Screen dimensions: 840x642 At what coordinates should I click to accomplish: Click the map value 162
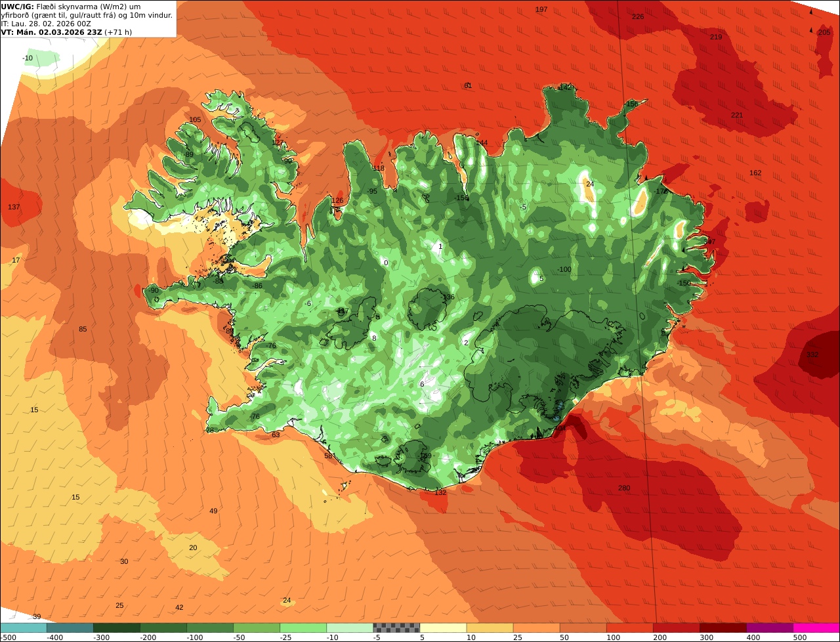[x=755, y=173]
